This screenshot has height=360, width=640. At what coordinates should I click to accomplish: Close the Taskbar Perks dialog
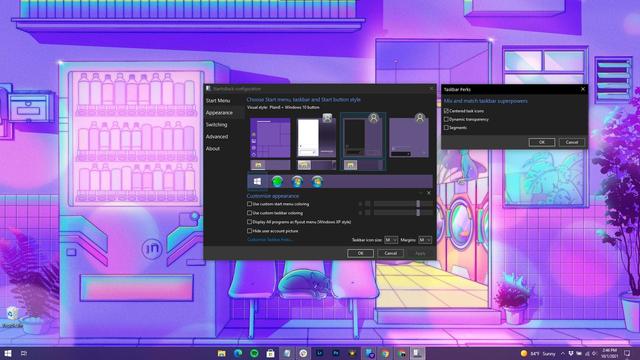(583, 89)
